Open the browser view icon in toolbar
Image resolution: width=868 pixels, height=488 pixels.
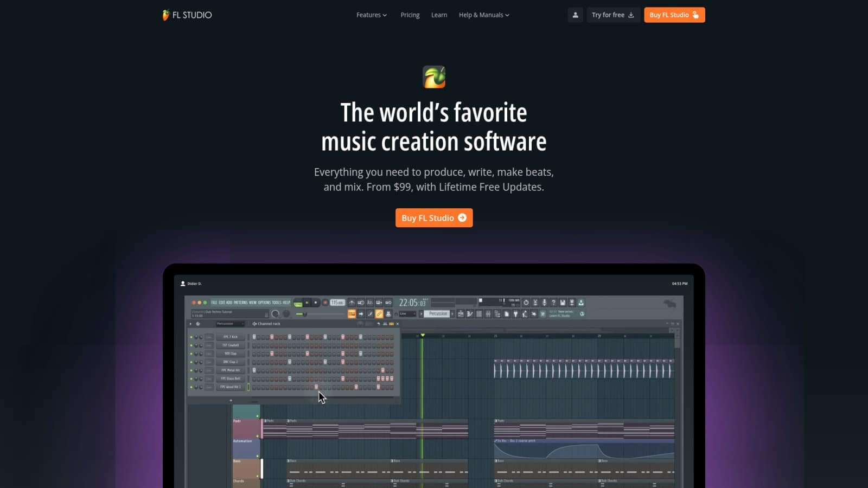tap(497, 314)
